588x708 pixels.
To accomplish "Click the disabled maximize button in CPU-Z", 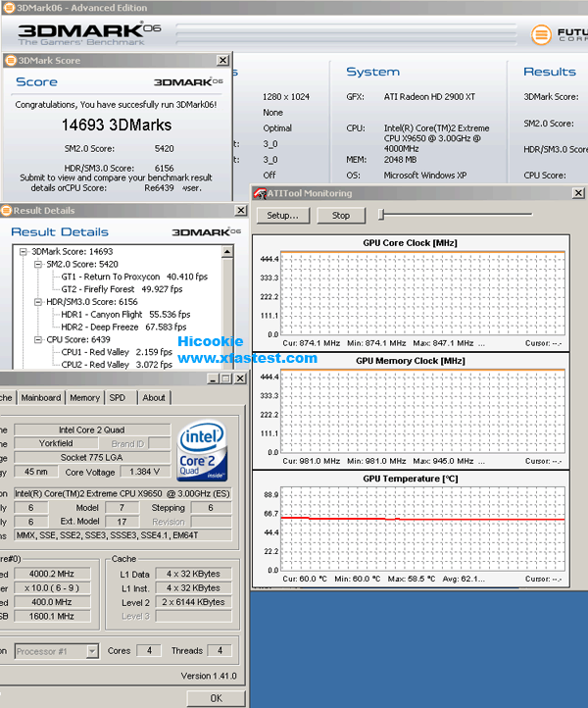I will pos(226,379).
